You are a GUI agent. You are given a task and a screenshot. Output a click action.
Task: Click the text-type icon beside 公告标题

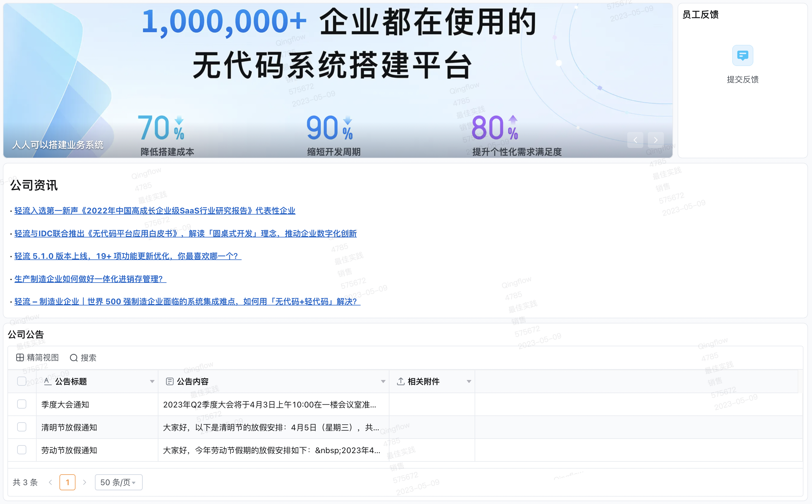[47, 381]
